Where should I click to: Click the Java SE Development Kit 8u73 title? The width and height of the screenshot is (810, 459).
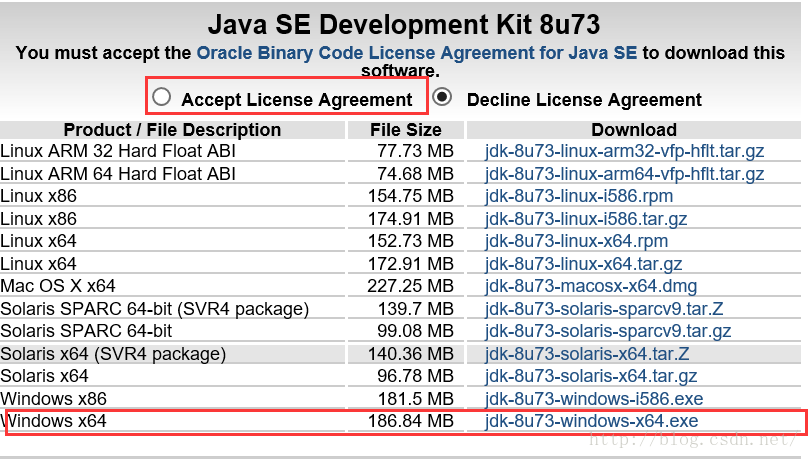coord(404,24)
